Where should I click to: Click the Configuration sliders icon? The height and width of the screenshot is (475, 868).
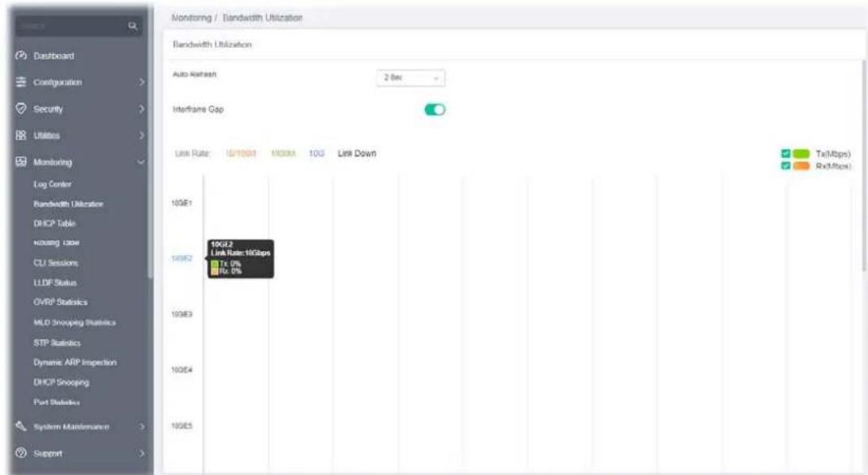coord(21,82)
